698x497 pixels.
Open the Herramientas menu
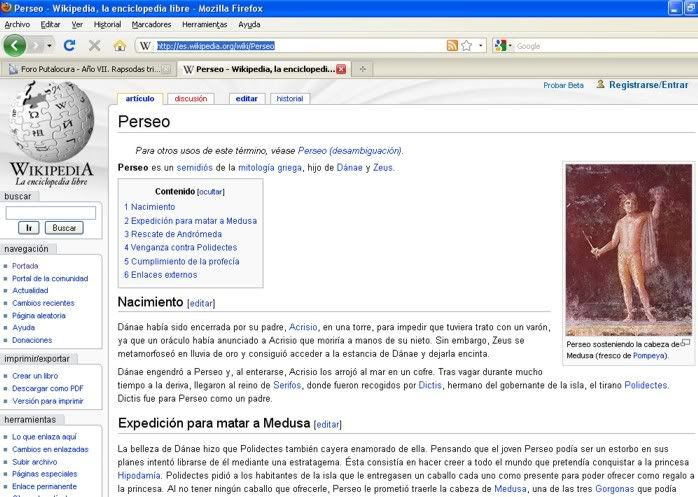(x=204, y=24)
